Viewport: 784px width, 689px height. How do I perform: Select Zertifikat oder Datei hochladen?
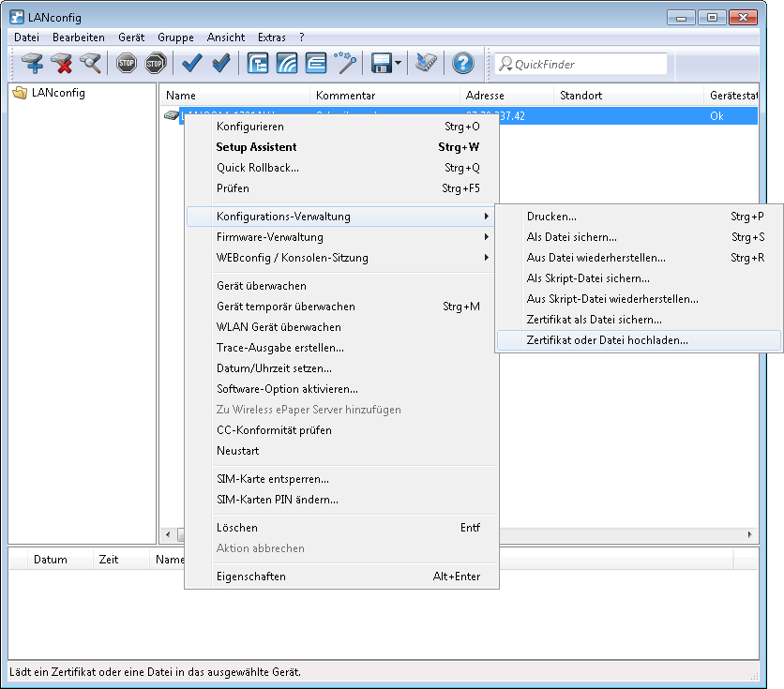(607, 340)
